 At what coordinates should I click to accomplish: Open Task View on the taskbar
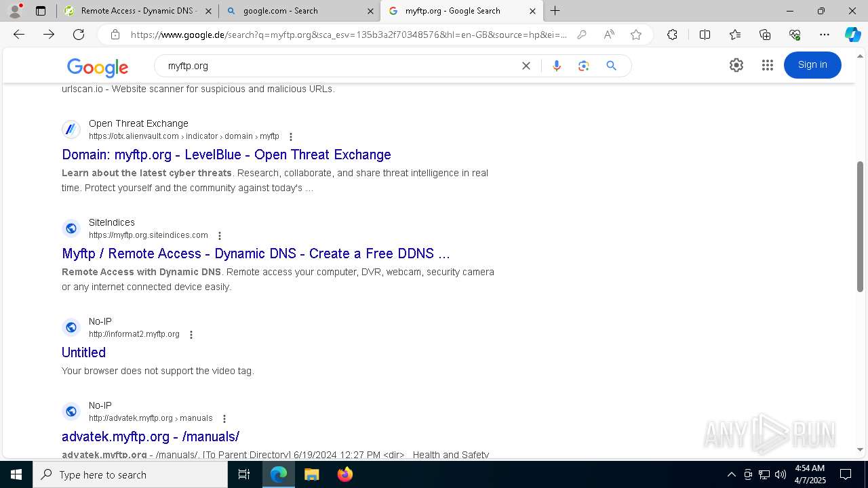[x=244, y=474]
